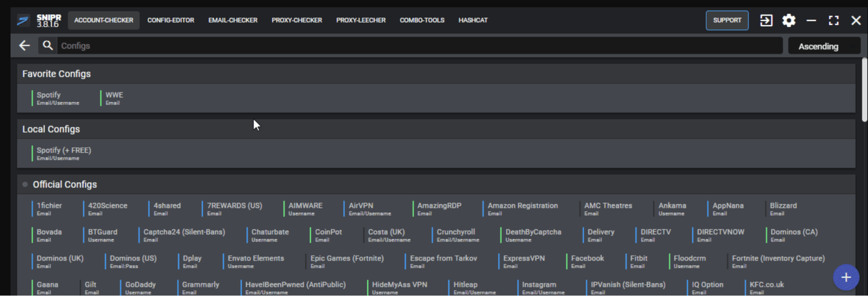Image resolution: width=868 pixels, height=296 pixels.
Task: Click the login arrow icon beside Support
Action: point(766,20)
